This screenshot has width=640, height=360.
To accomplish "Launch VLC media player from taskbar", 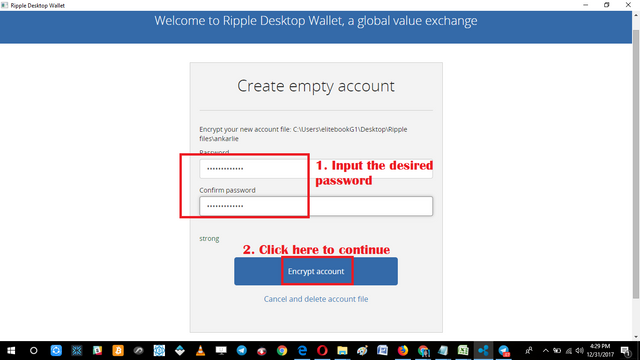I will pos(200,351).
